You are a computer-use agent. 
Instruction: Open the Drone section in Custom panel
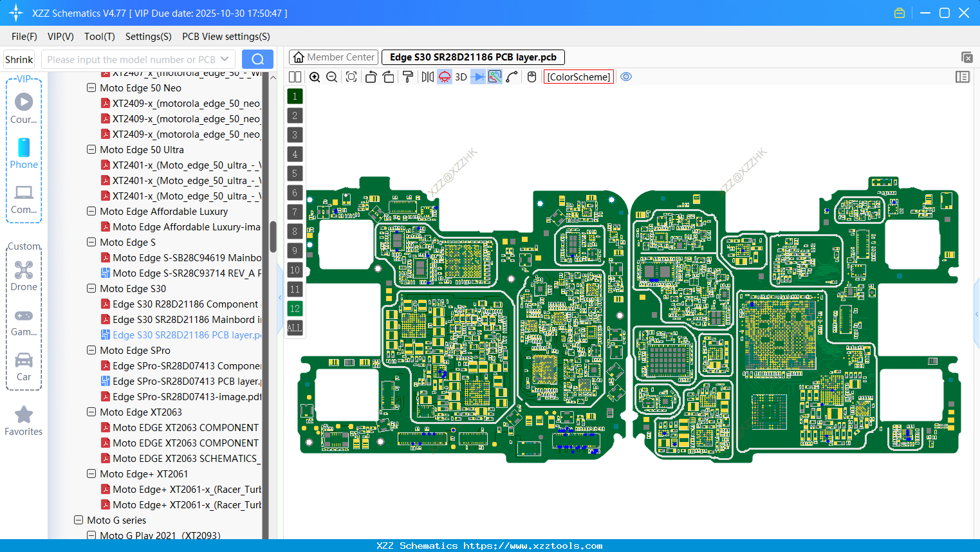[x=24, y=277]
